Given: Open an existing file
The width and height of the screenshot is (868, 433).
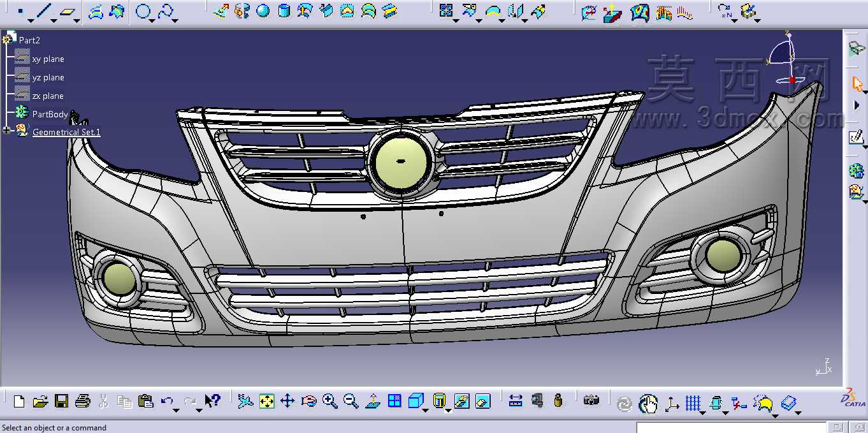Looking at the screenshot, I should pyautogui.click(x=40, y=401).
